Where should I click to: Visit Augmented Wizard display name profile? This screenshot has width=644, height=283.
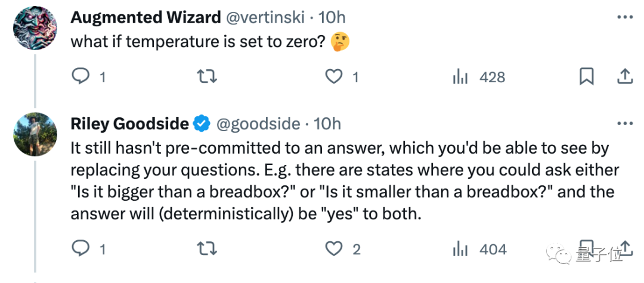(x=145, y=18)
